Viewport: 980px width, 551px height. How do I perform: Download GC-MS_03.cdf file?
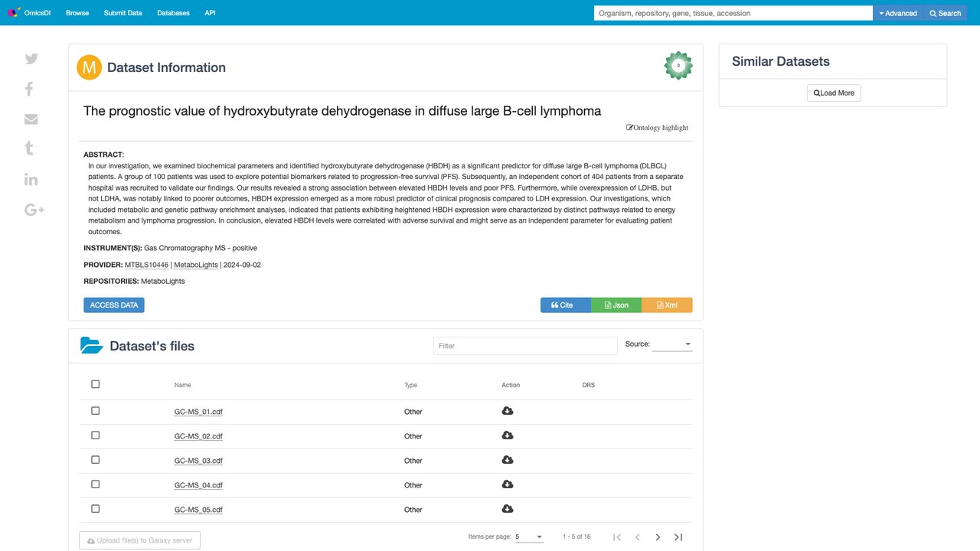click(x=507, y=460)
